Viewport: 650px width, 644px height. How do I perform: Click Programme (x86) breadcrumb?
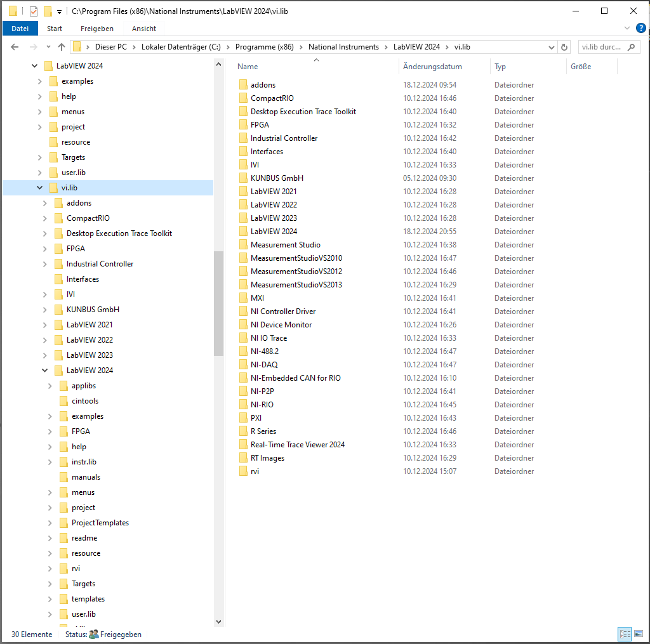click(265, 47)
